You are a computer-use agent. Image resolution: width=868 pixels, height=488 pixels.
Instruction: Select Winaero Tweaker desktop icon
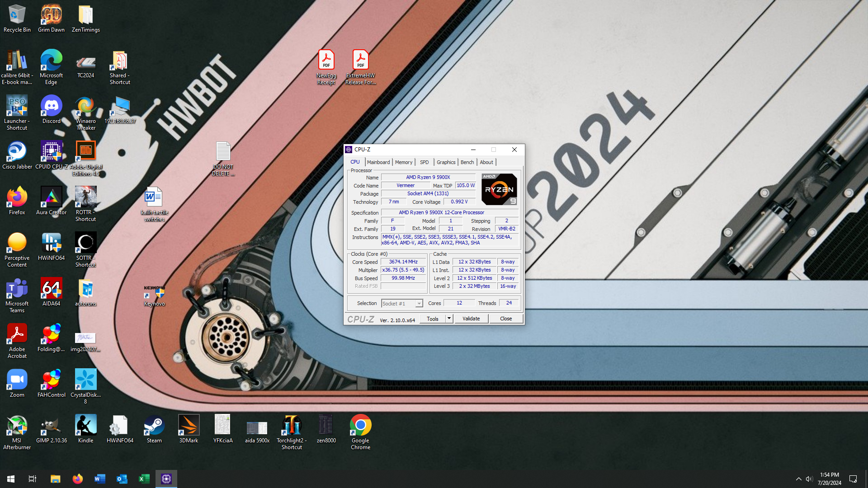85,113
